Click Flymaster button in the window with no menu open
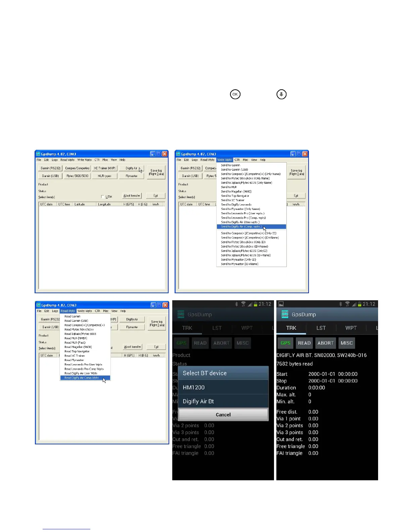The image size is (411, 532). click(x=131, y=176)
